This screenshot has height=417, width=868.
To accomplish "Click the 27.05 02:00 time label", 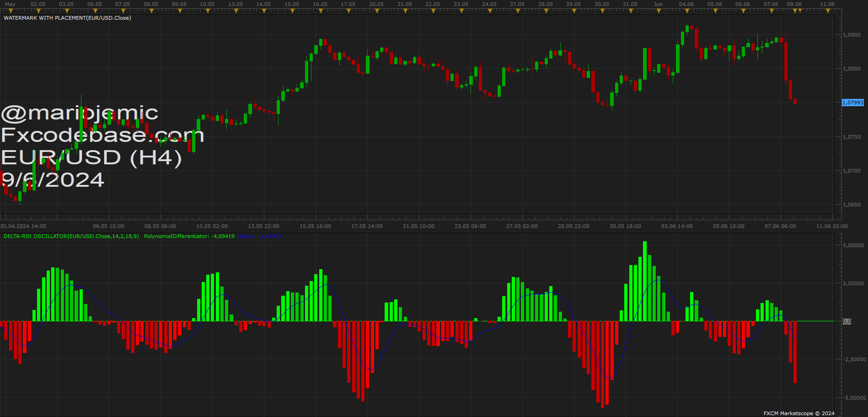I will tap(522, 226).
